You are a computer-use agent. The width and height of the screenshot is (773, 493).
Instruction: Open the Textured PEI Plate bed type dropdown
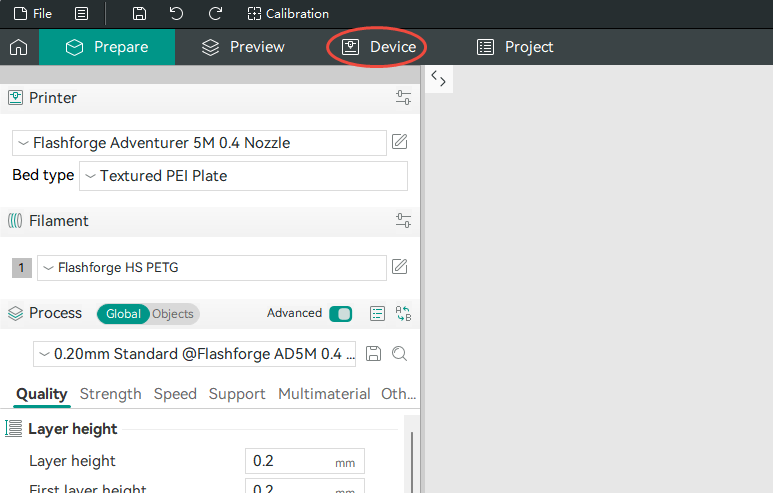244,176
